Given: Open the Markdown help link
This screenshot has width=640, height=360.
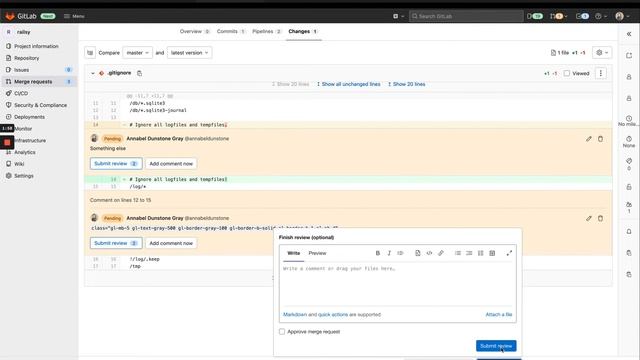Looking at the screenshot, I should point(295,315).
